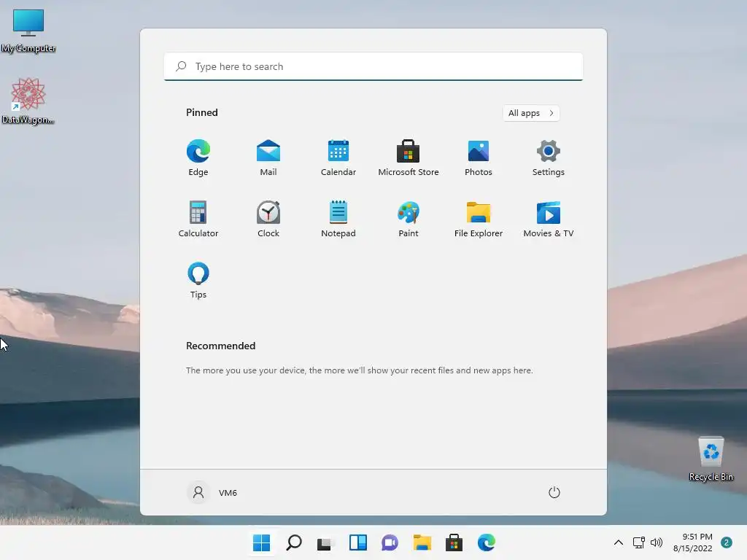The width and height of the screenshot is (747, 560).
Task: Click the network status tray icon
Action: coord(639,542)
